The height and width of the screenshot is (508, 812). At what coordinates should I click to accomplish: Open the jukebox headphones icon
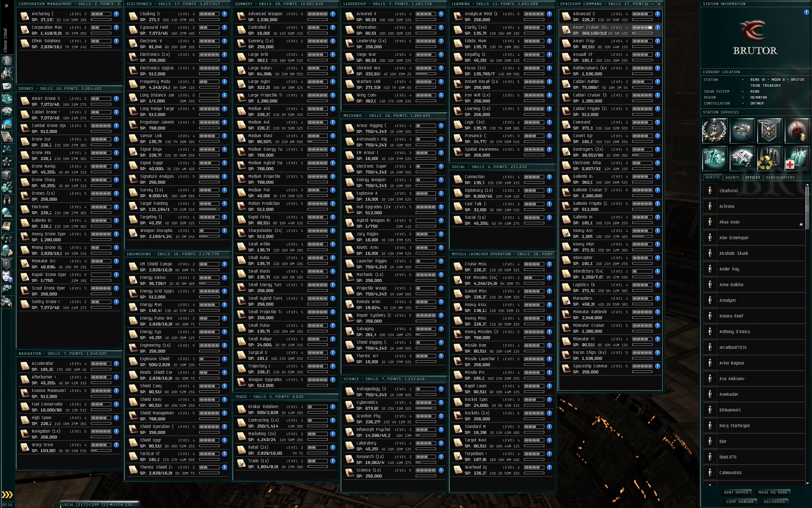pyautogui.click(x=7, y=238)
